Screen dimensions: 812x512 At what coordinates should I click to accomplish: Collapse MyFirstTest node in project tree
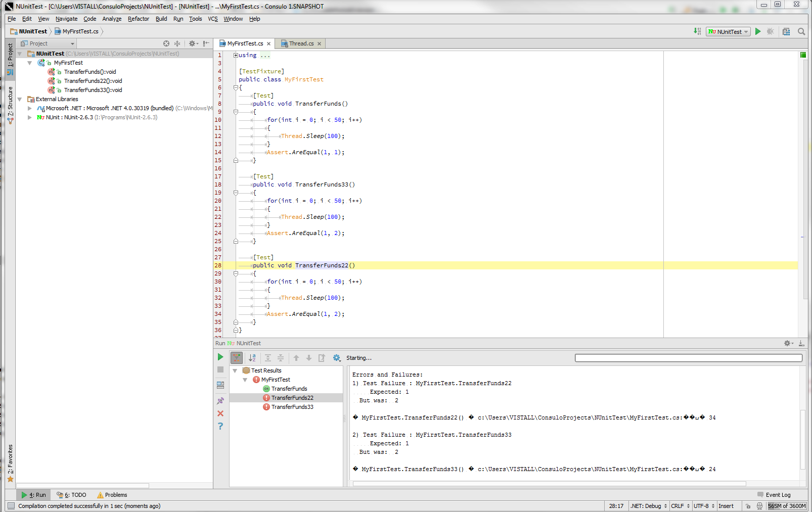30,63
